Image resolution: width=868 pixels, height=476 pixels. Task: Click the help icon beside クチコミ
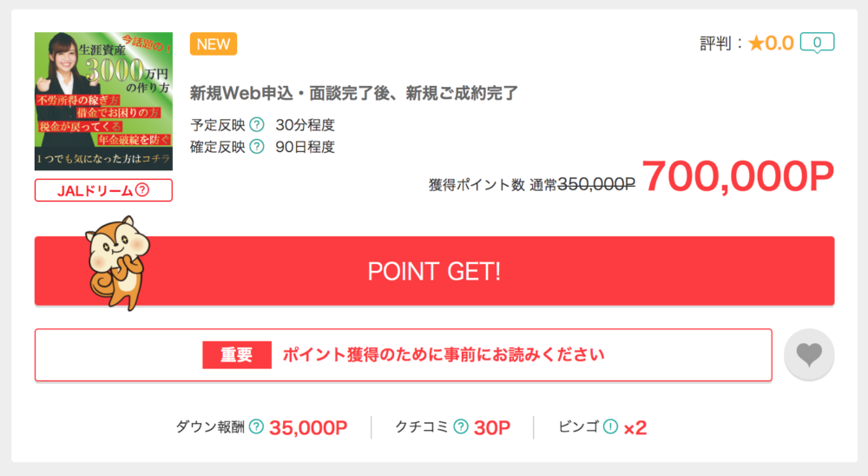pyautogui.click(x=461, y=426)
